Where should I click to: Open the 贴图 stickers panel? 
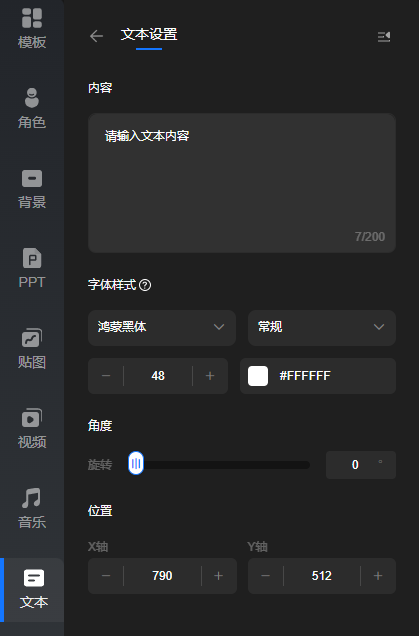32,349
